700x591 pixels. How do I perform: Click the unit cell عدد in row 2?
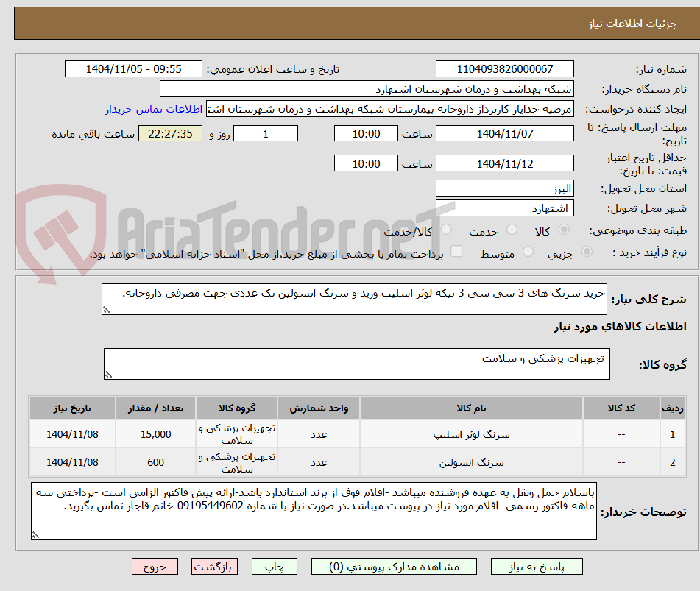click(x=319, y=462)
